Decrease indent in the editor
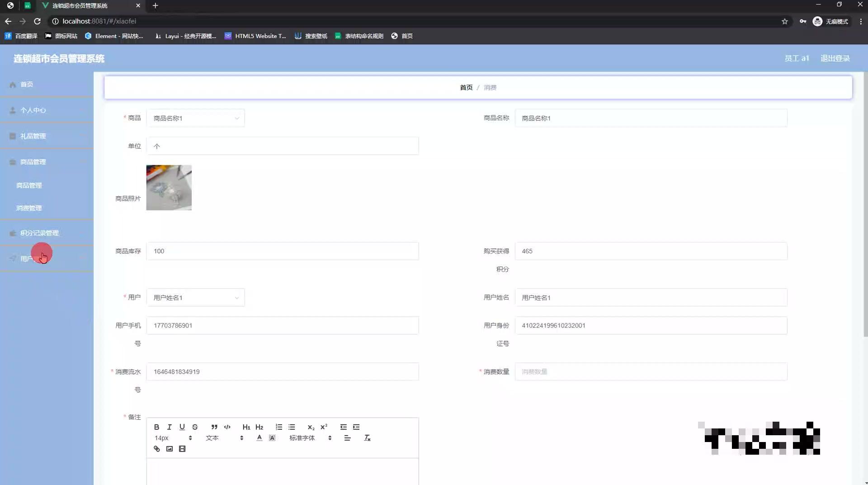The image size is (868, 485). pos(344,427)
